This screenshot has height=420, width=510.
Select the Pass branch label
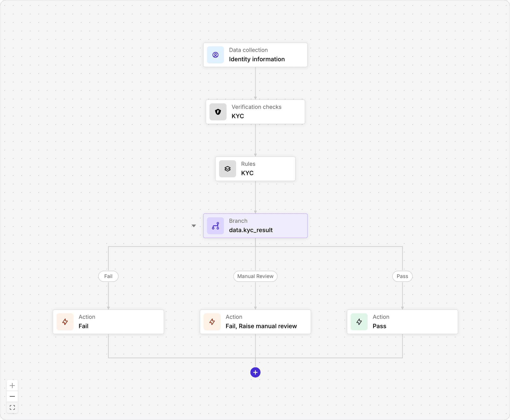pyautogui.click(x=402, y=276)
